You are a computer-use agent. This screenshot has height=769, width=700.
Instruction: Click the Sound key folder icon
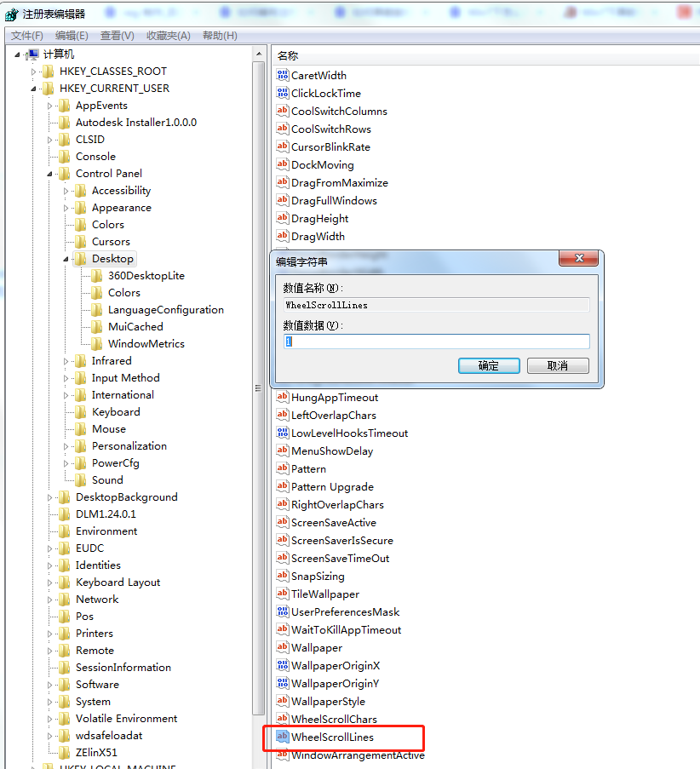[80, 480]
